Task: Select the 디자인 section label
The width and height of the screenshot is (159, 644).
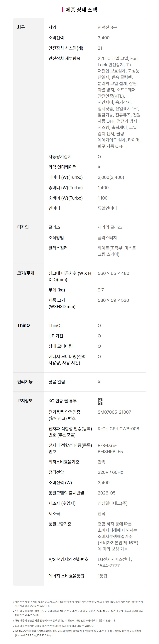Action: [x=23, y=227]
